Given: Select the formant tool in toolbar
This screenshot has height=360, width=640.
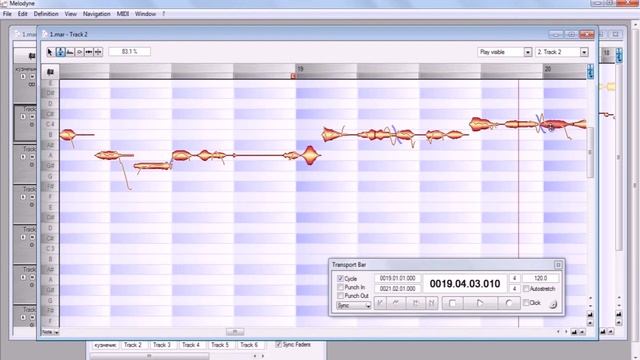Looking at the screenshot, I should [x=70, y=52].
